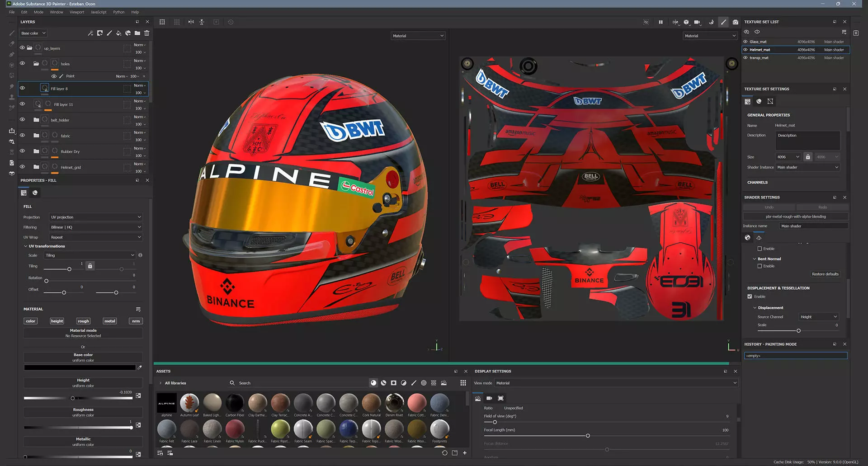868x466 pixels.
Task: Toggle the nrm channel button
Action: [136, 321]
